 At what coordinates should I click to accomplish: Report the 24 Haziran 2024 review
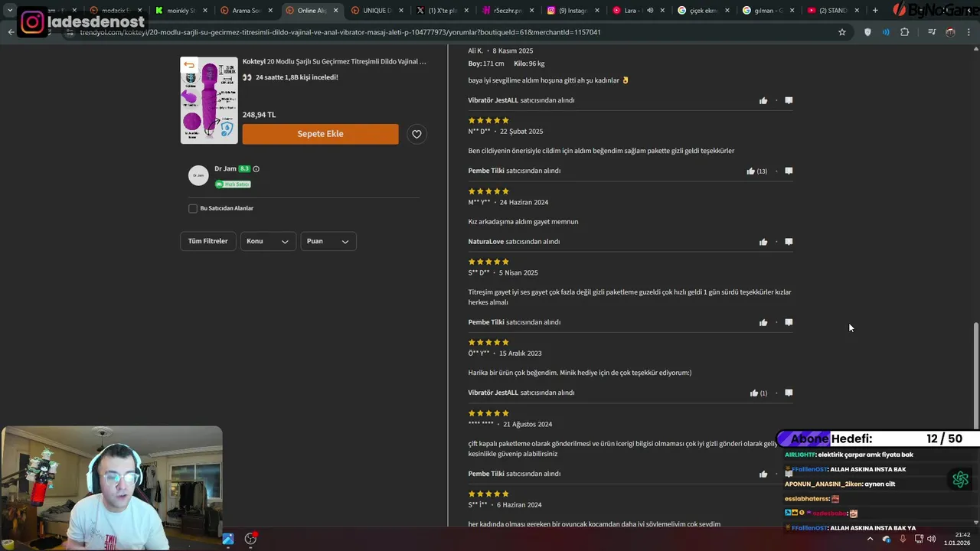(x=789, y=242)
